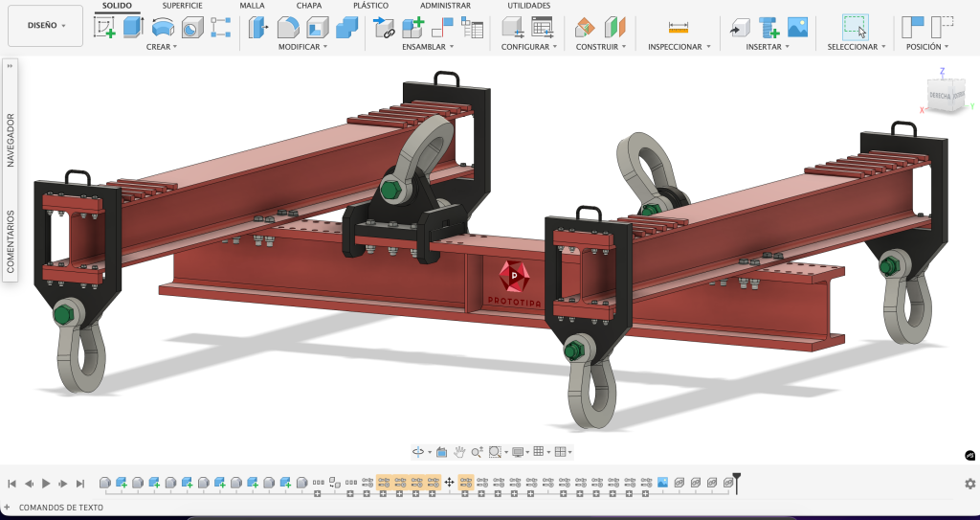Select the Revolve tool icon

[x=163, y=28]
